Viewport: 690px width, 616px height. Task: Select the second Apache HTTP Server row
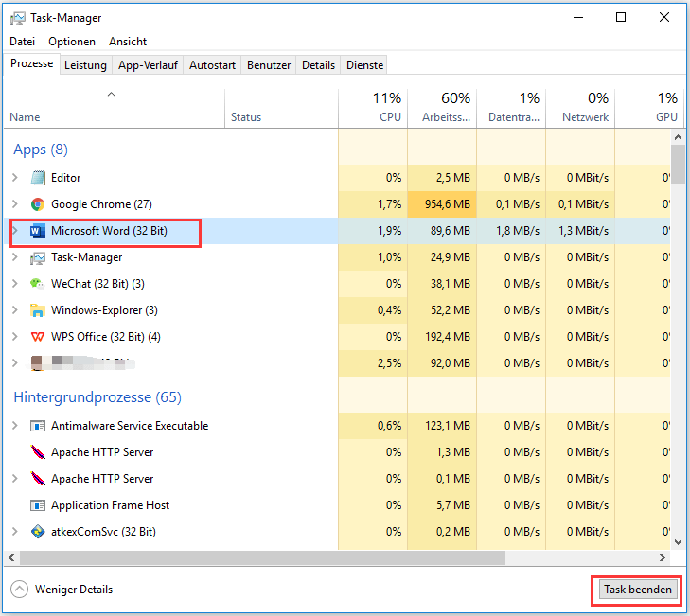tap(337, 479)
